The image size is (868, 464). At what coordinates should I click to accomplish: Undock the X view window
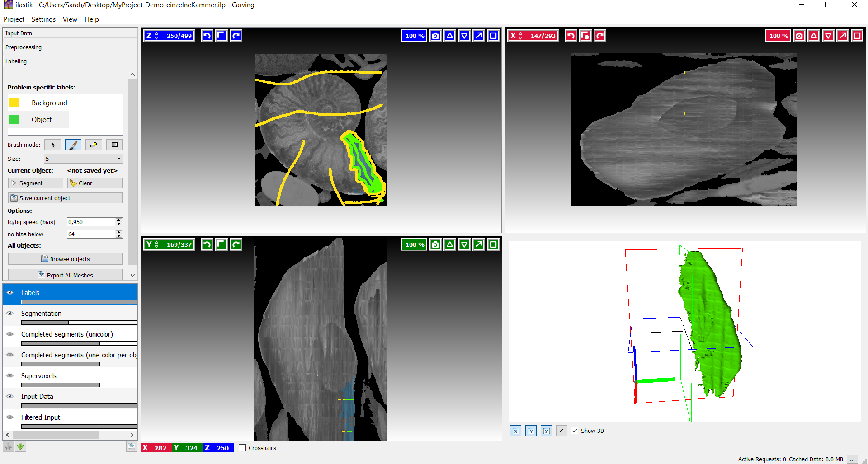click(x=843, y=36)
